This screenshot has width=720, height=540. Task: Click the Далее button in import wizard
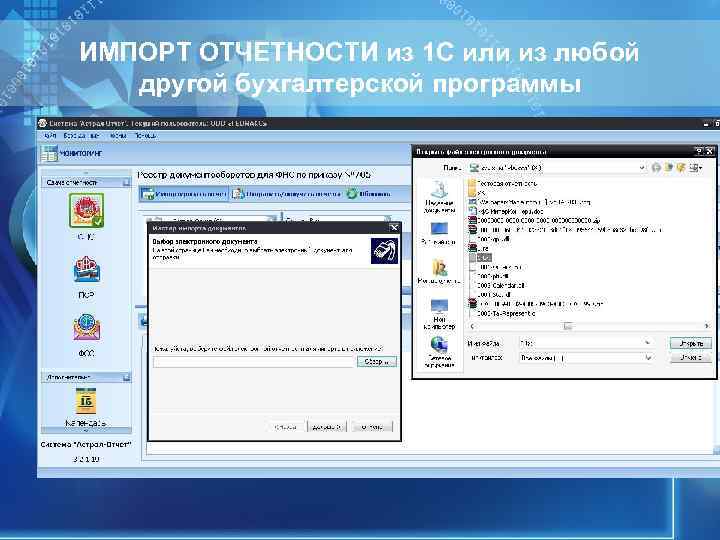326,427
